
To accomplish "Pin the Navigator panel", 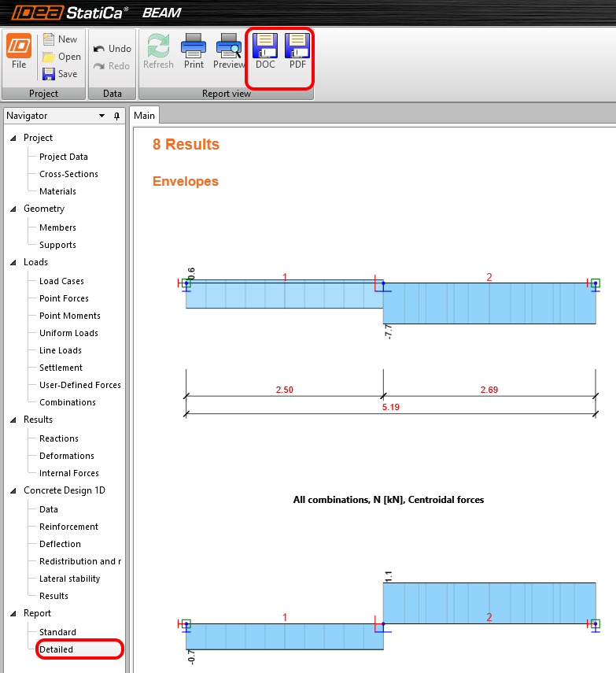I will (x=116, y=116).
